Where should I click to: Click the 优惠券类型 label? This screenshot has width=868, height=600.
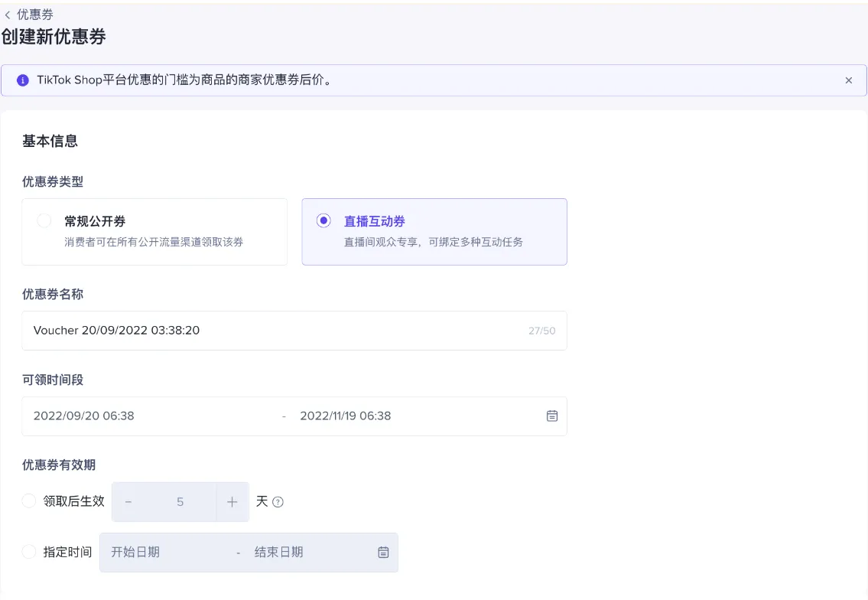53,181
